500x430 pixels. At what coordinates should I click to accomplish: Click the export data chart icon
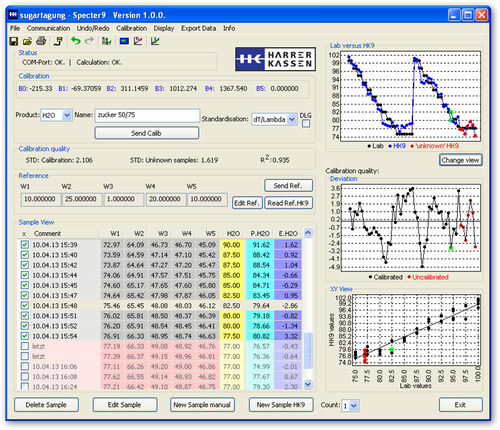pos(155,41)
